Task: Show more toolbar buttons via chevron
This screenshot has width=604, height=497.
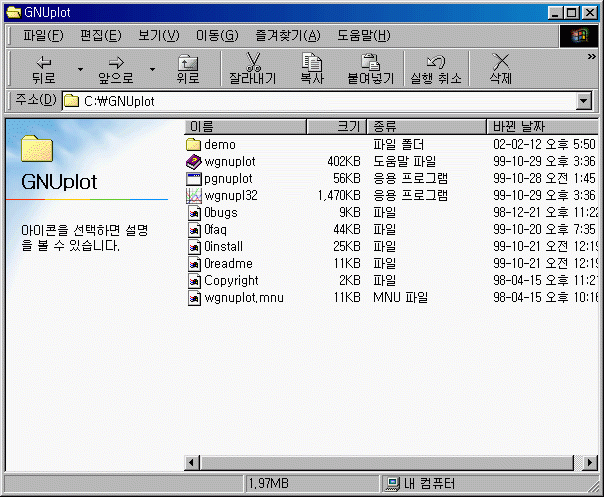Action: pyautogui.click(x=591, y=57)
